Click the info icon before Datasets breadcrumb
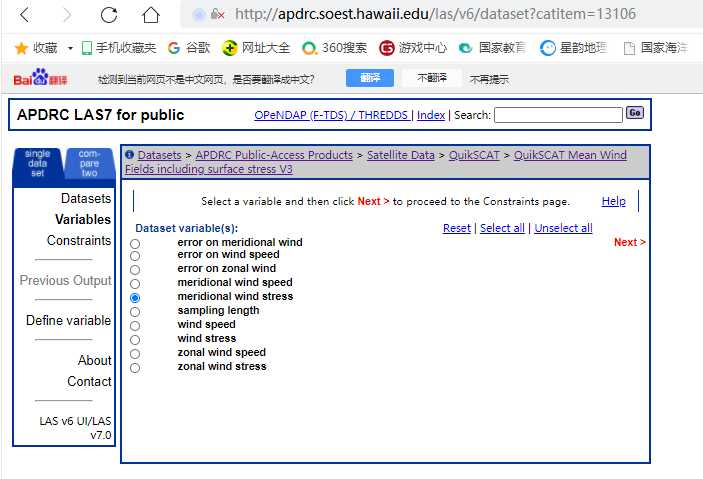The height and width of the screenshot is (479, 703). coord(129,155)
